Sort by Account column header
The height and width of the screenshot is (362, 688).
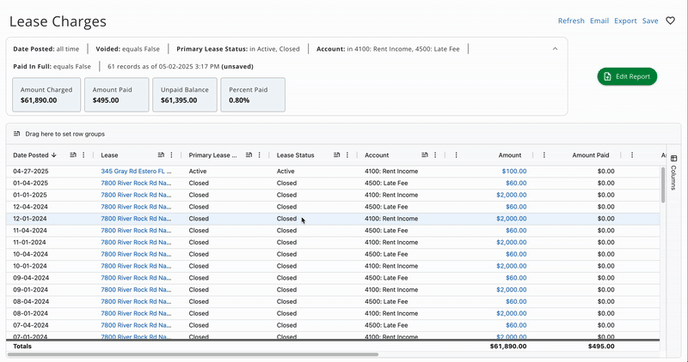(x=376, y=155)
